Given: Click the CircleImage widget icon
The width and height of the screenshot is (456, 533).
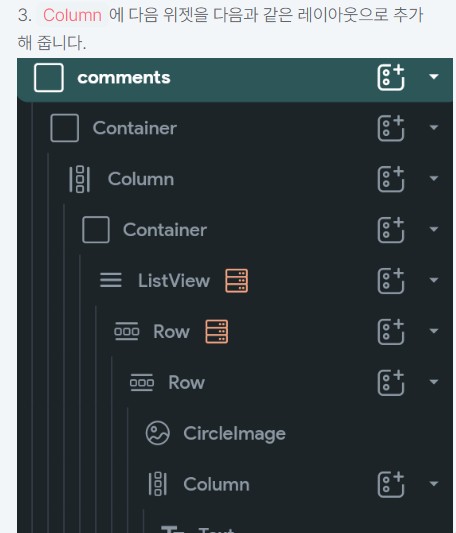Looking at the screenshot, I should click(157, 433).
